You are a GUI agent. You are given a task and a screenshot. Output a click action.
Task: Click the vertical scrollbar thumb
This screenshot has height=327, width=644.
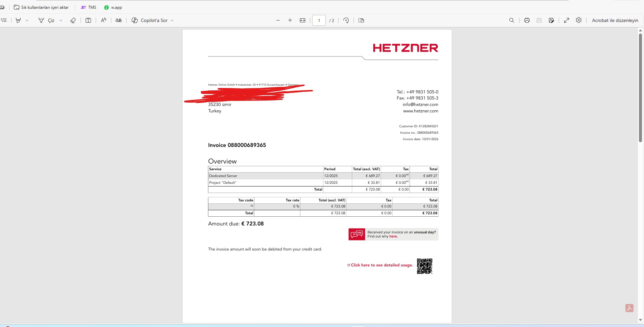point(640,87)
